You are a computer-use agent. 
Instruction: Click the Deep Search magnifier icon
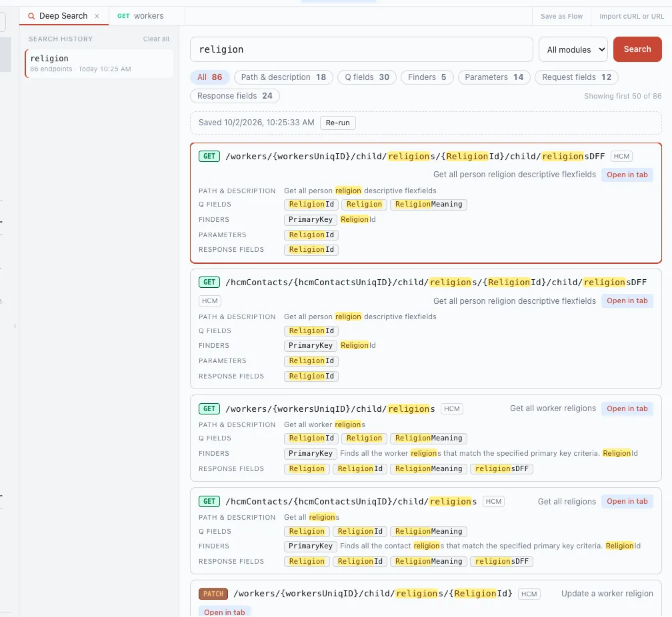click(x=31, y=16)
